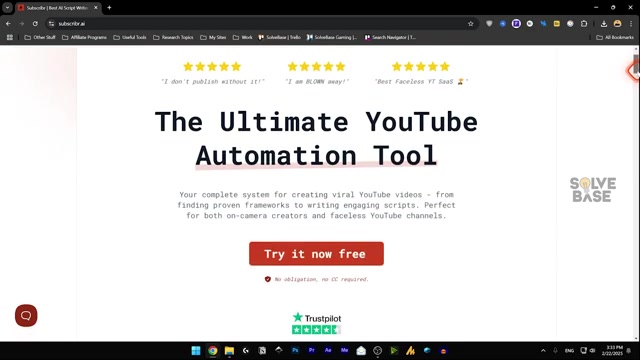Open the browser Downloads icon

tap(604, 24)
